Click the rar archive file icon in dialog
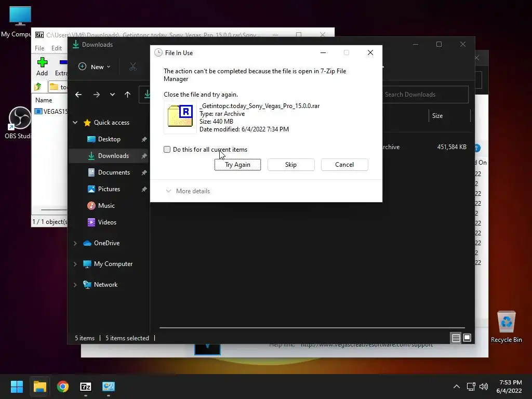532x399 pixels. point(180,116)
